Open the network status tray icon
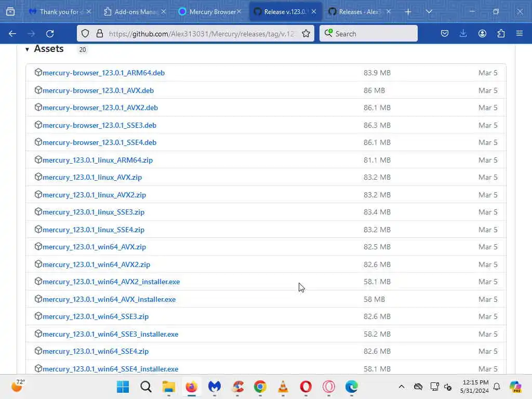The image size is (532, 399). coord(434,387)
